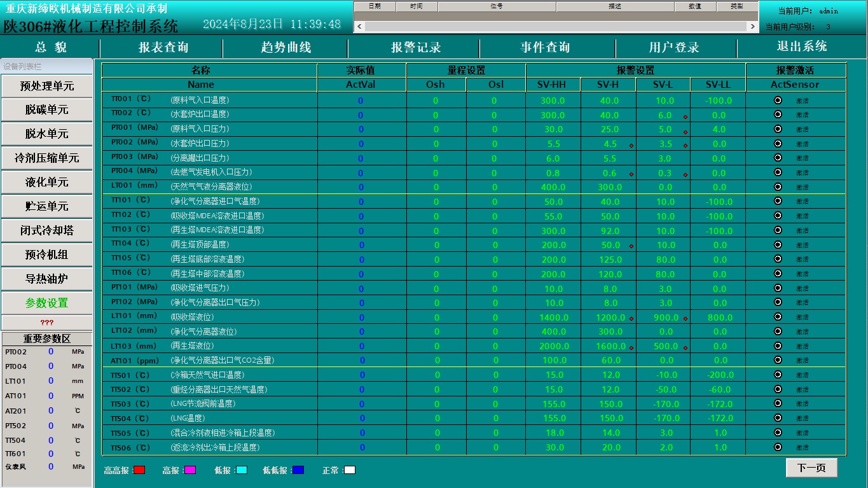This screenshot has height=488, width=868.
Task: Toggle the AT101 CO2 alarm activation radio
Action: pos(777,360)
